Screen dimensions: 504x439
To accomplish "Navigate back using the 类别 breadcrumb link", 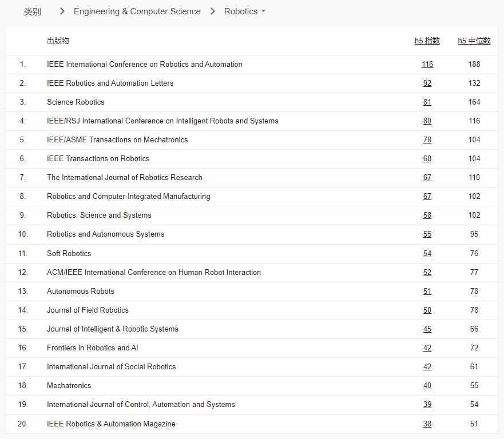I will 27,11.
